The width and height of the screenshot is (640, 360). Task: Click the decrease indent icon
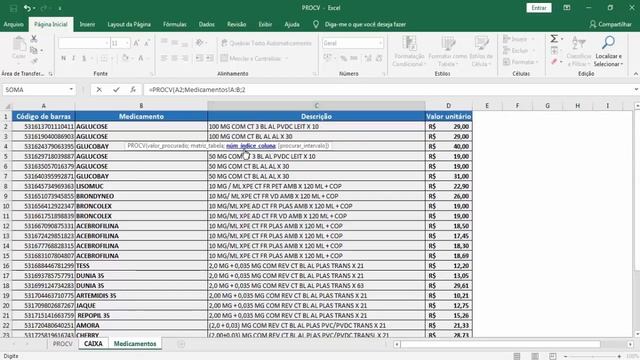point(199,58)
